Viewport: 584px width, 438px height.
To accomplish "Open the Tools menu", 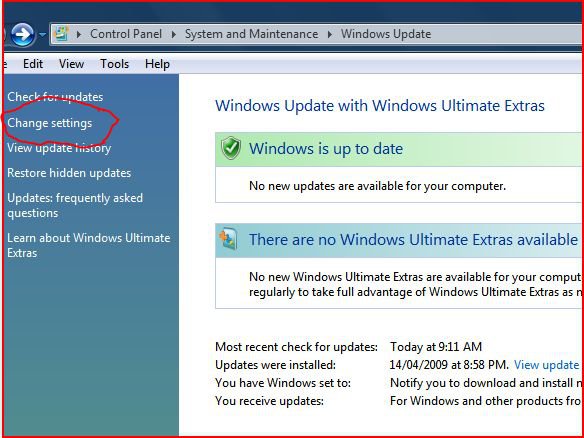I will point(114,64).
